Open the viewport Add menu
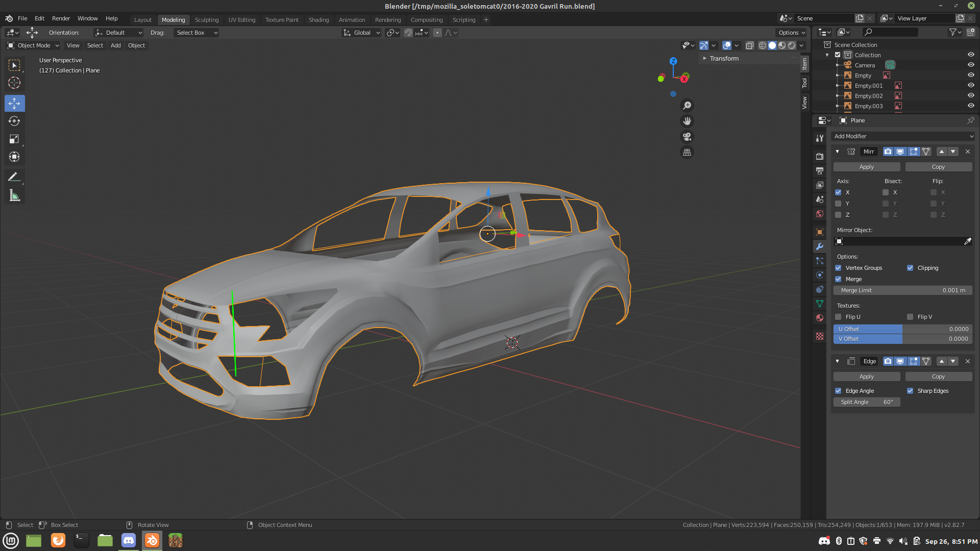Screen dimensions: 980x551 (x=116, y=45)
